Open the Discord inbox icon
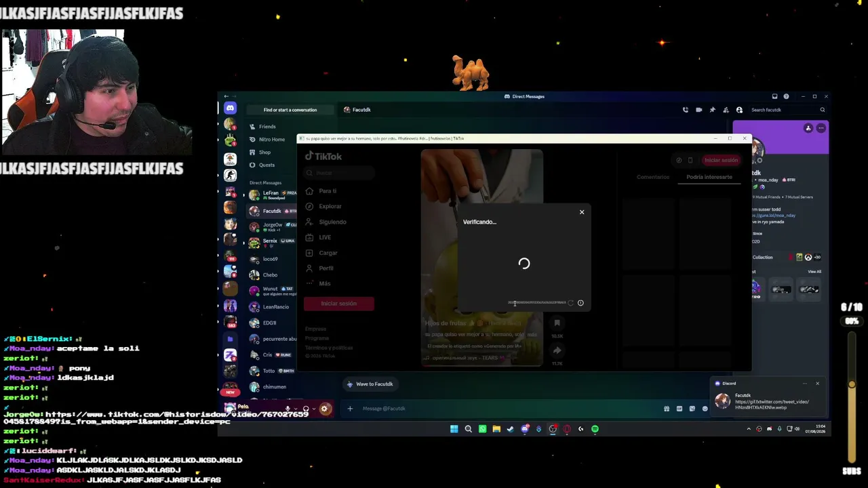This screenshot has height=488, width=868. click(774, 96)
